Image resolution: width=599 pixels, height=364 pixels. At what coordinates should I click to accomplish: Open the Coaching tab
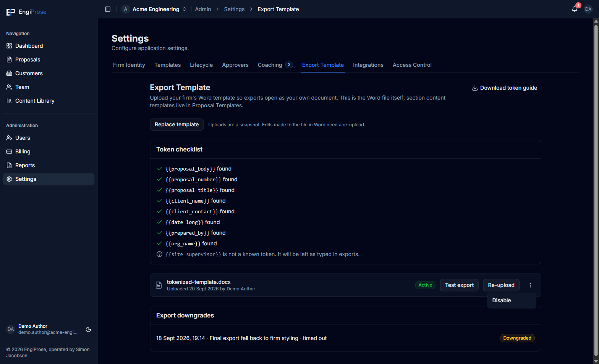pos(275,65)
